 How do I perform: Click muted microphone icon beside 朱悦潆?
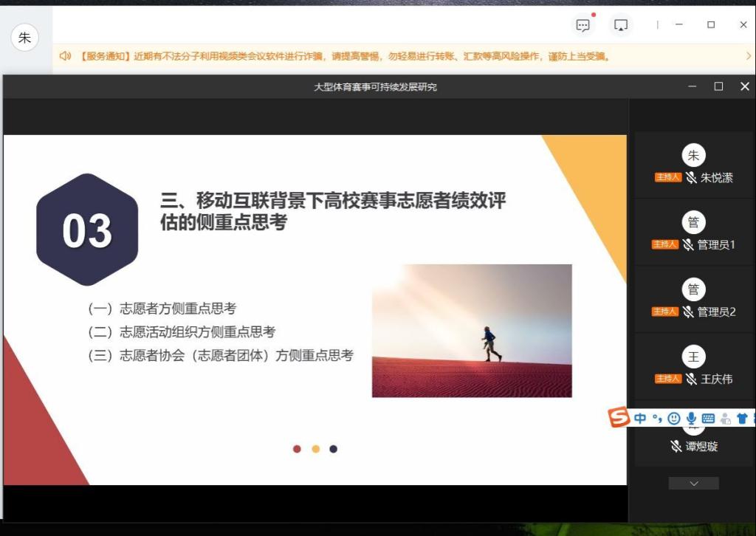[x=691, y=177]
